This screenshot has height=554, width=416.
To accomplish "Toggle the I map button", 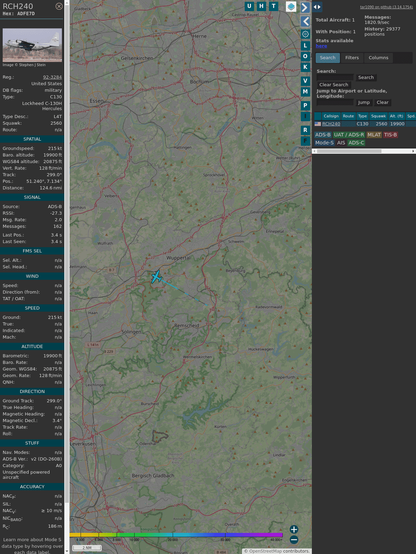I will [305, 116].
